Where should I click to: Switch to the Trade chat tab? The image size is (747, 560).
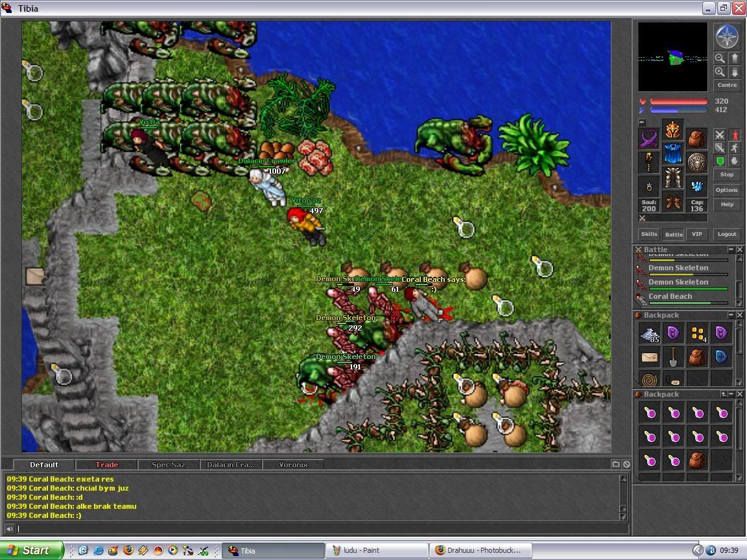click(106, 464)
